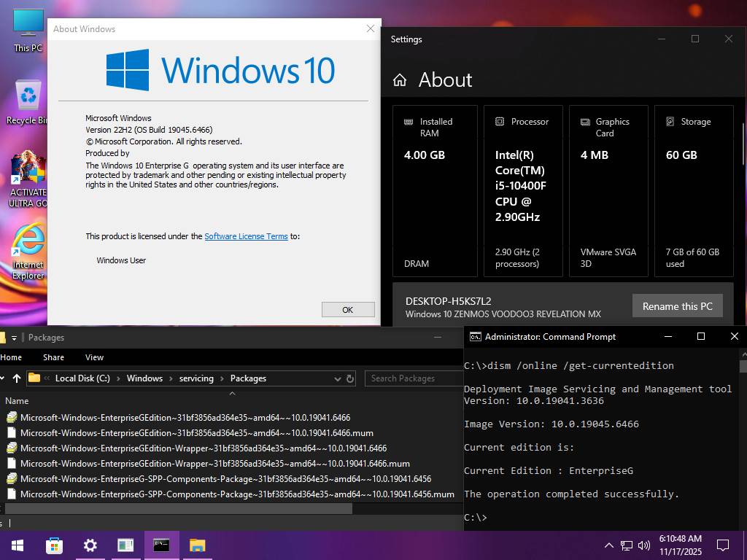Click the Processor chip icon in Settings
This screenshot has width=747, height=560.
point(499,122)
